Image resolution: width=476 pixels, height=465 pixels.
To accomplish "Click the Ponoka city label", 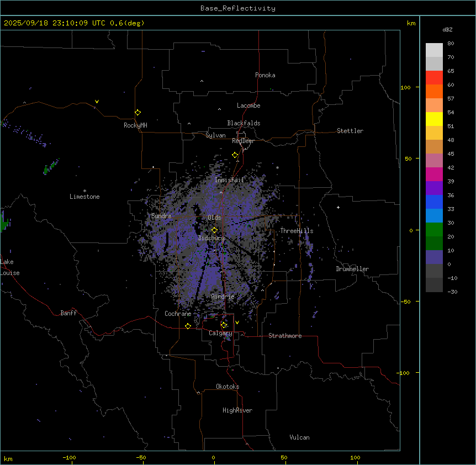I will 265,75.
